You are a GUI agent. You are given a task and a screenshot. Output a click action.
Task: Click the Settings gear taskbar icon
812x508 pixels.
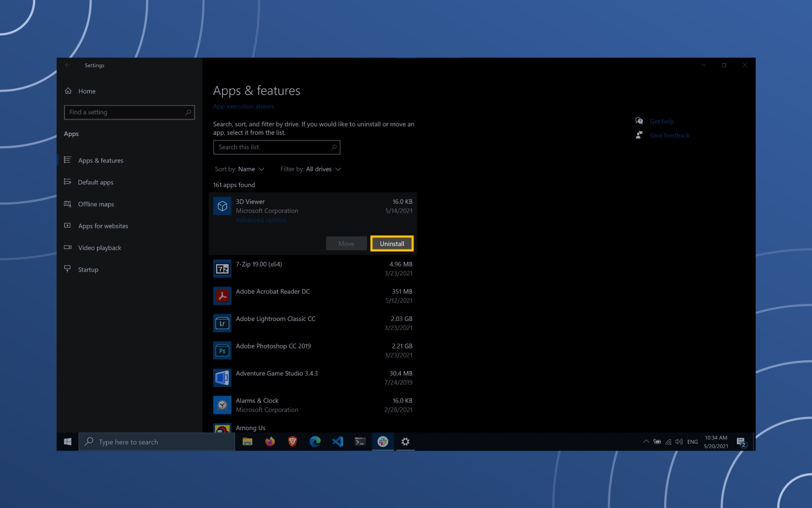click(405, 442)
